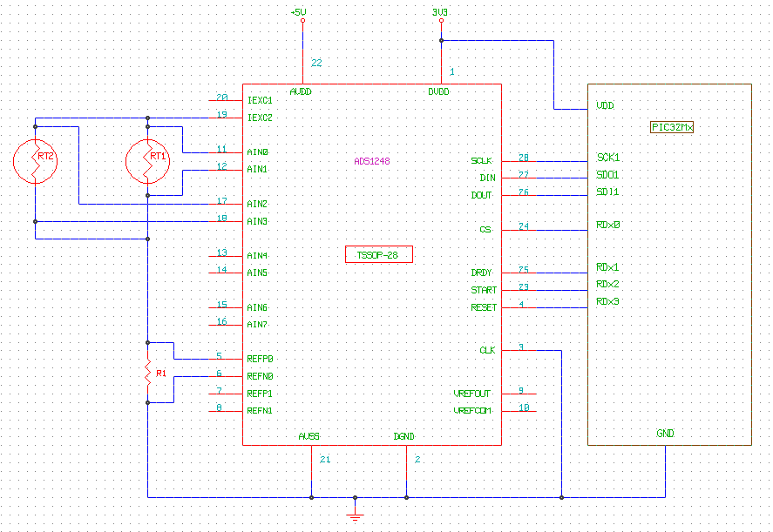
Task: Click the IEXC2 pin label
Action: click(260, 118)
